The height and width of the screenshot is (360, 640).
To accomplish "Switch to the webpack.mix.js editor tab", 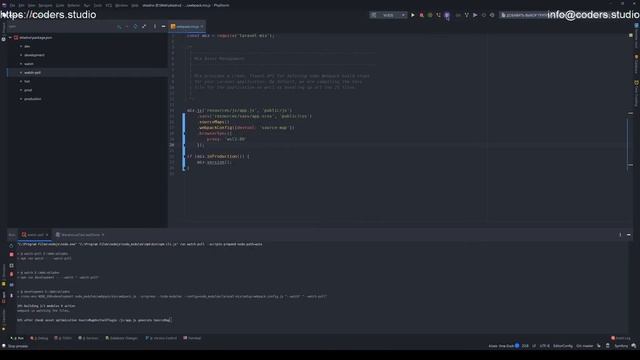I will click(187, 27).
